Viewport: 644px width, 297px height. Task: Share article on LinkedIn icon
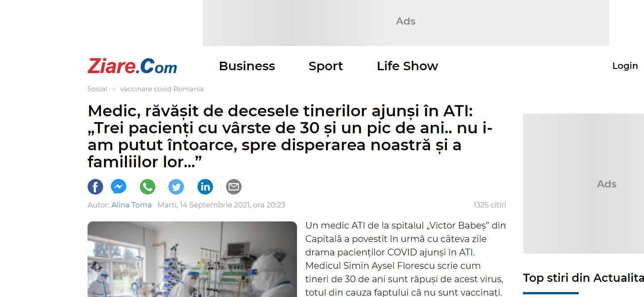click(x=205, y=187)
